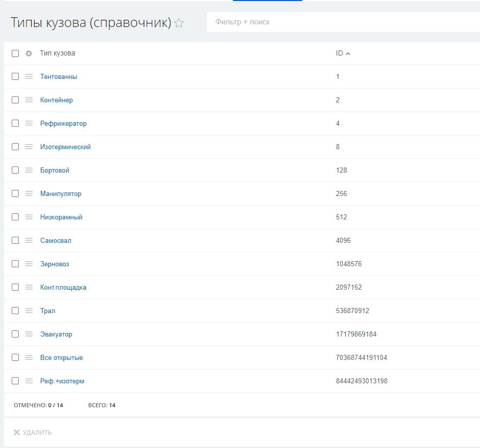Sort by Тип кузова column header
The height and width of the screenshot is (448, 480).
click(58, 53)
